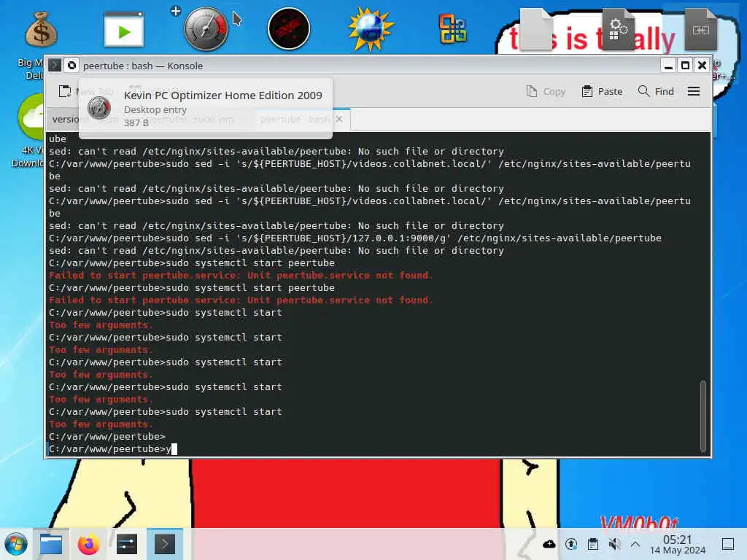Image resolution: width=747 pixels, height=560 pixels.
Task: Open the Konsole hamburger menu
Action: point(694,91)
